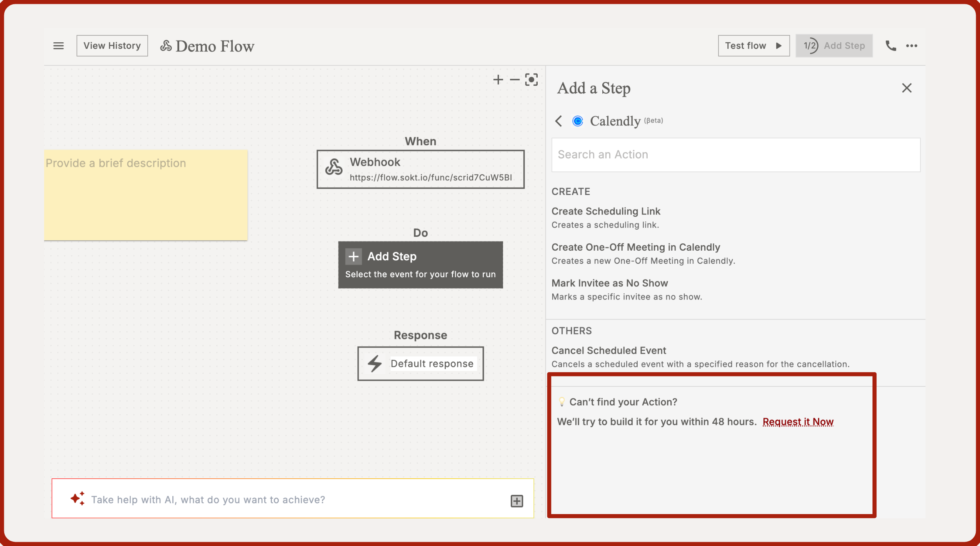Click the Add Step block under Do
The image size is (980, 546).
[x=420, y=265]
